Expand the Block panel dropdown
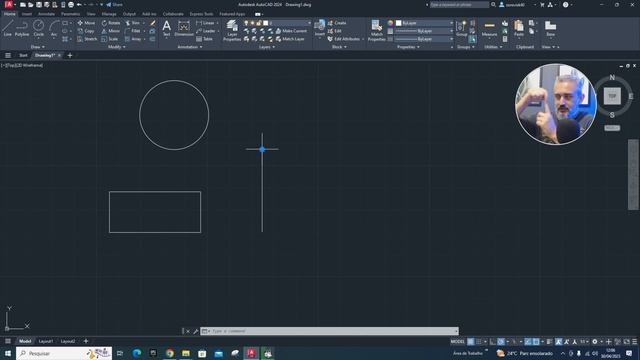 (339, 47)
